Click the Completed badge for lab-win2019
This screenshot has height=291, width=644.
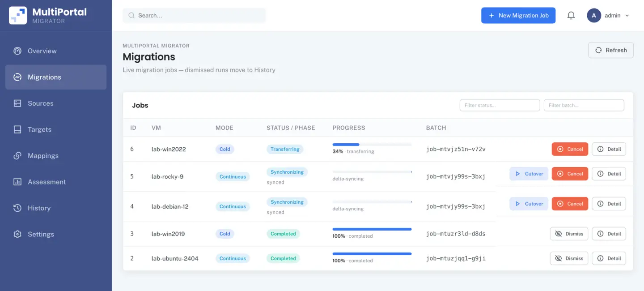point(283,234)
